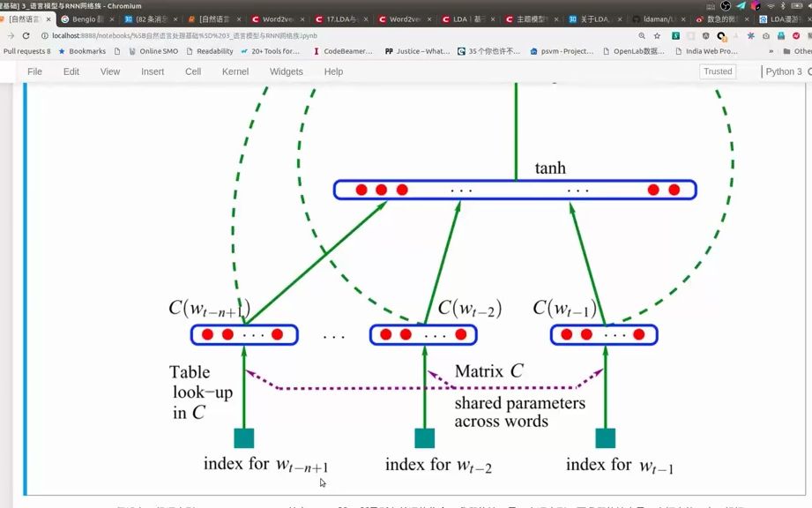812x508 pixels.
Task: Open the Widgets menu
Action: tap(286, 71)
